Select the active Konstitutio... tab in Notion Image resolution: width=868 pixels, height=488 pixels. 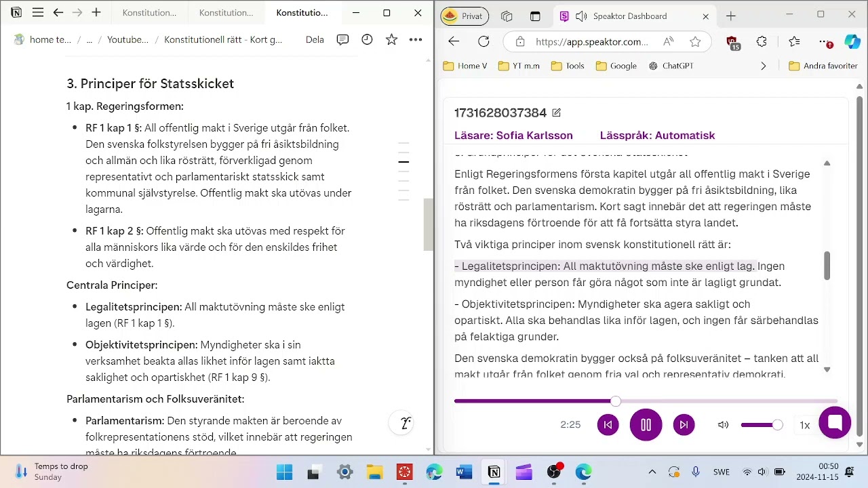click(302, 13)
